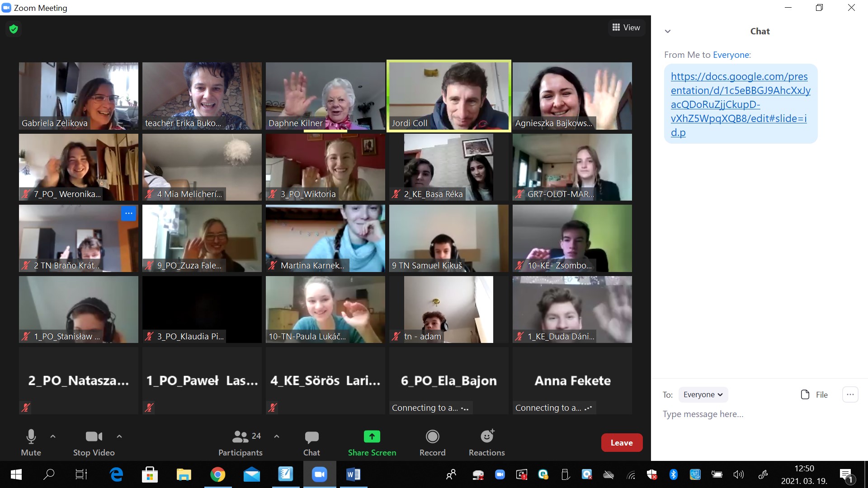
Task: Open the View layout options
Action: 626,28
